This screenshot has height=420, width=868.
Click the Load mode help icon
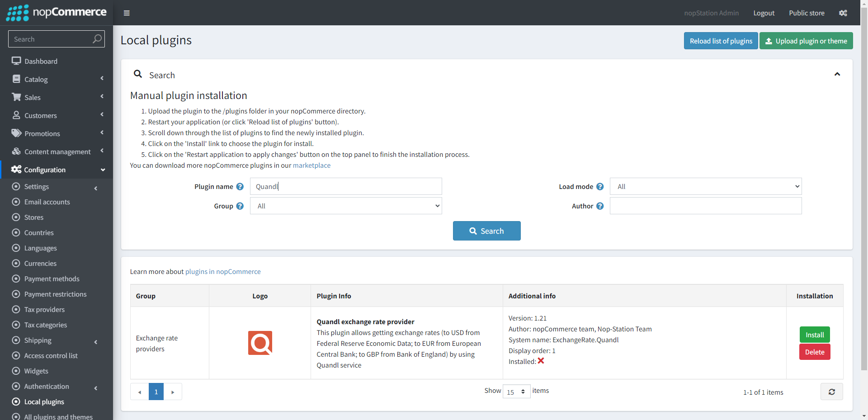pyautogui.click(x=600, y=187)
